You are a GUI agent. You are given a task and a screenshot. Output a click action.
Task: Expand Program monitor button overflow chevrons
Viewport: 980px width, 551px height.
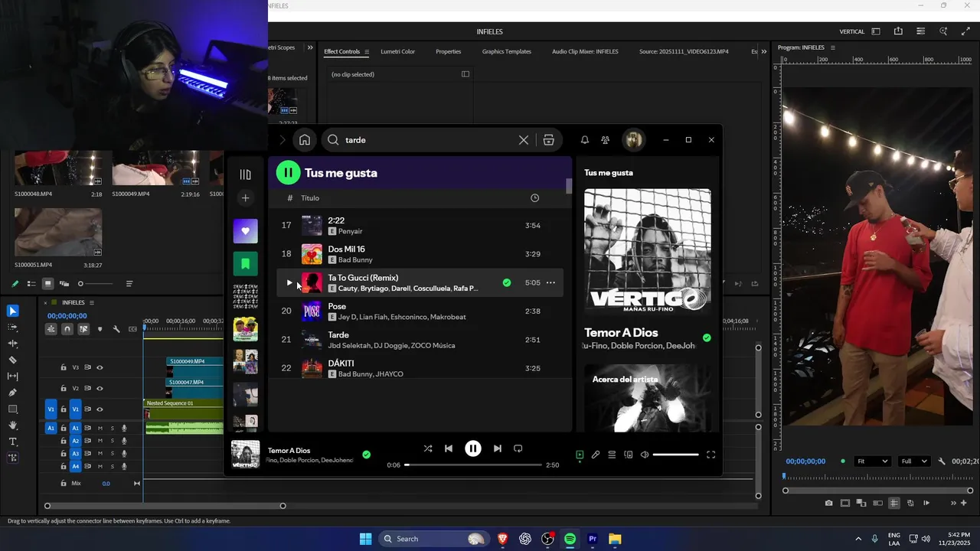tap(953, 503)
